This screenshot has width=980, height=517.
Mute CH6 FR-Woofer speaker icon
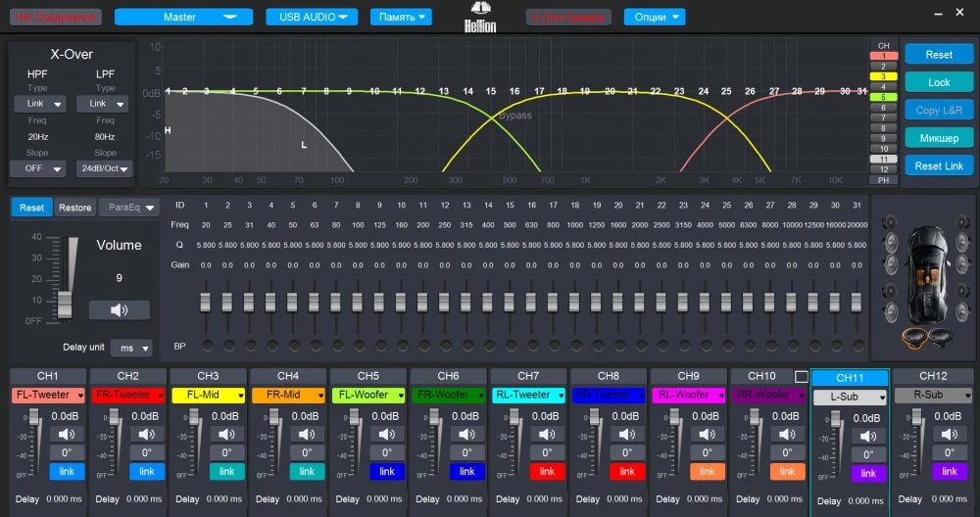coord(466,434)
